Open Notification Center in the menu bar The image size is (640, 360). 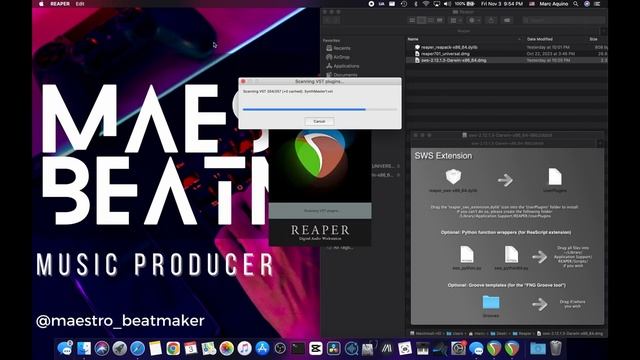coord(597,4)
